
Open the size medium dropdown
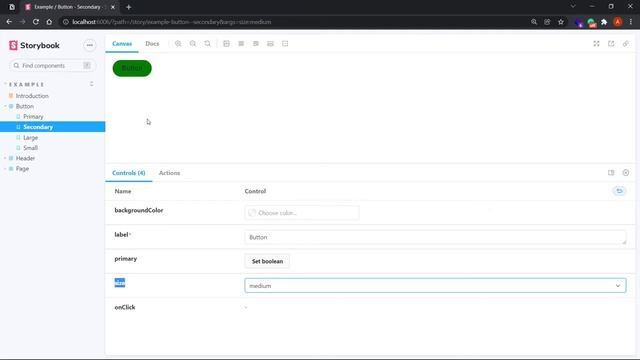click(x=435, y=286)
